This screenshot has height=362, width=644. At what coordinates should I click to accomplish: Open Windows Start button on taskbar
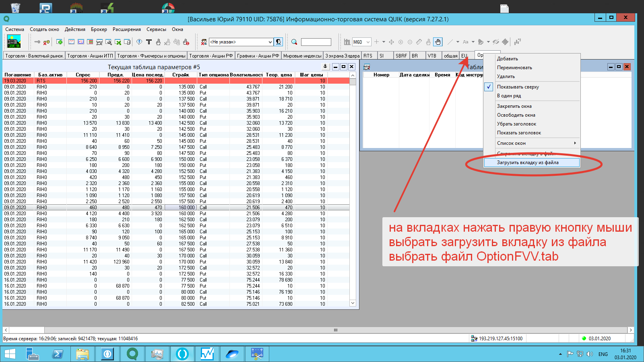[10, 354]
